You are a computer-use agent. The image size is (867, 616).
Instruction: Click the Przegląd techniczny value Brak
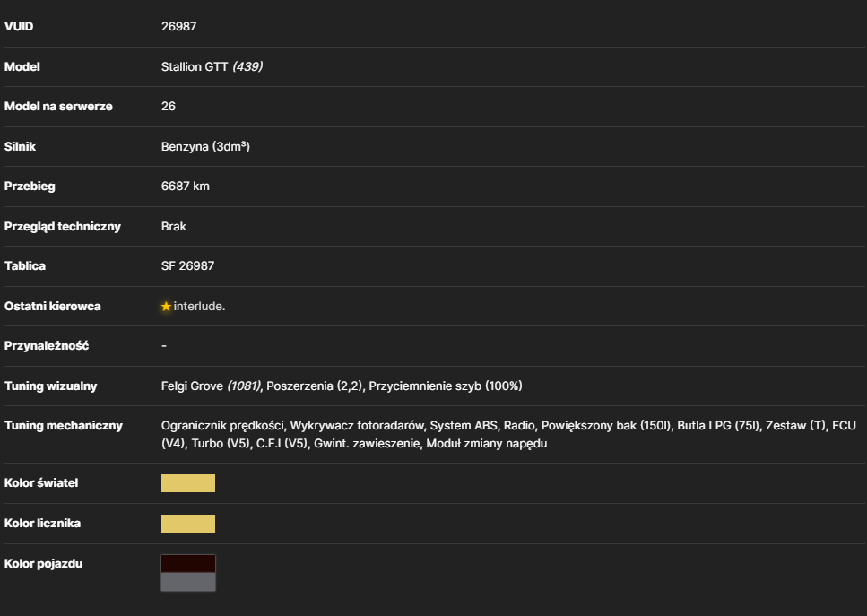pos(174,226)
